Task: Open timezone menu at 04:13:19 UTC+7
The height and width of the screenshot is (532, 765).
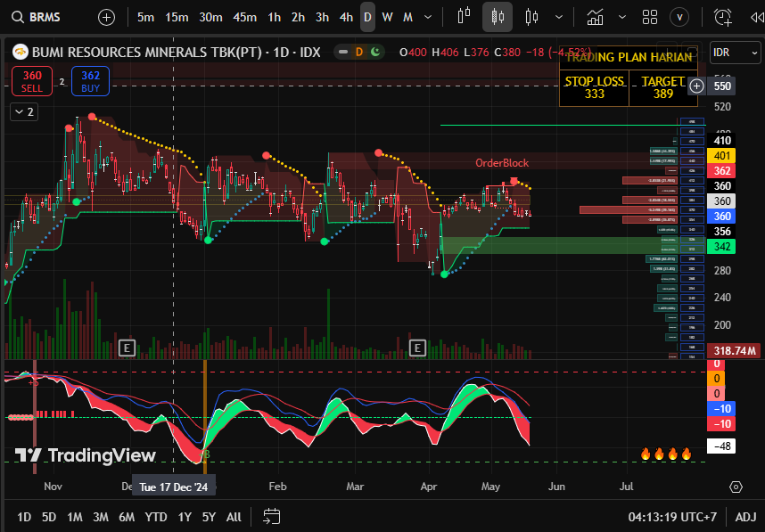Action: pos(672,517)
